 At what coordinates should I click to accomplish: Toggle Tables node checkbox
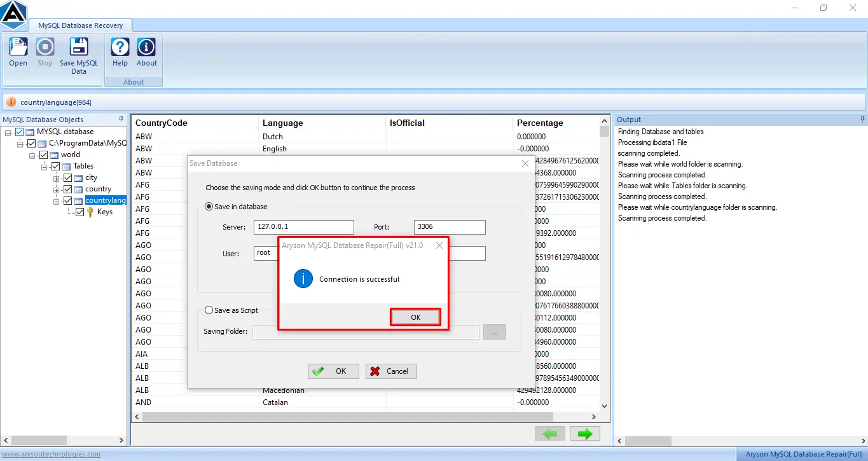point(55,166)
